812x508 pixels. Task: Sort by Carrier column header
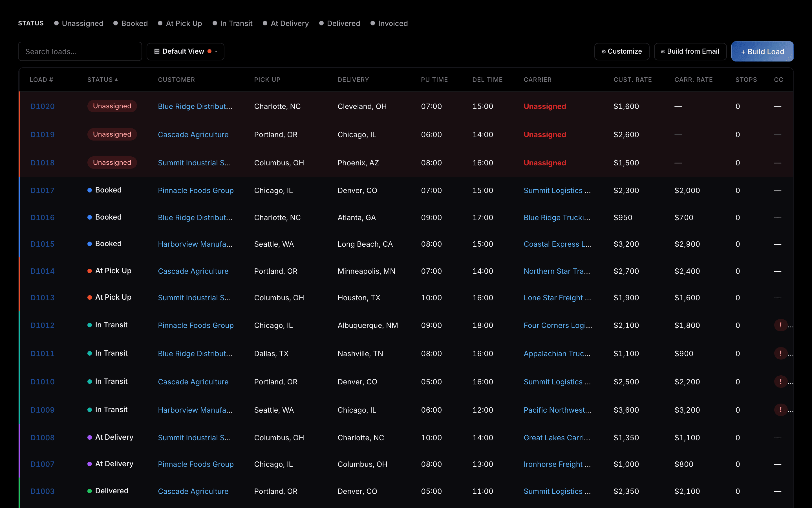tap(538, 80)
